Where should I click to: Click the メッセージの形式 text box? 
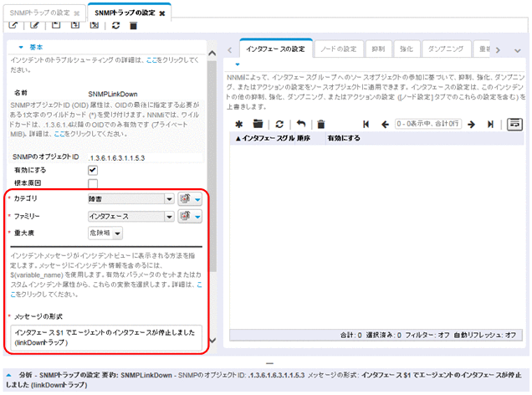[x=106, y=337]
